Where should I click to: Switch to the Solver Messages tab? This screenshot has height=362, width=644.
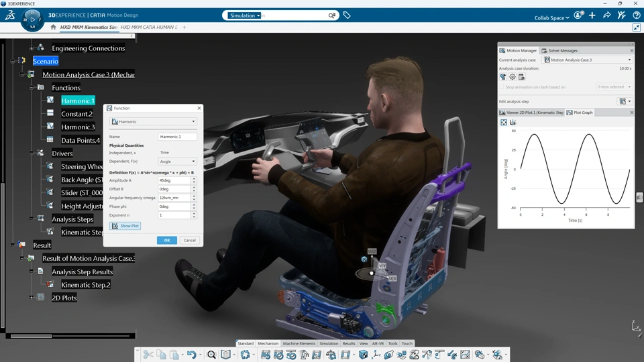[x=562, y=50]
